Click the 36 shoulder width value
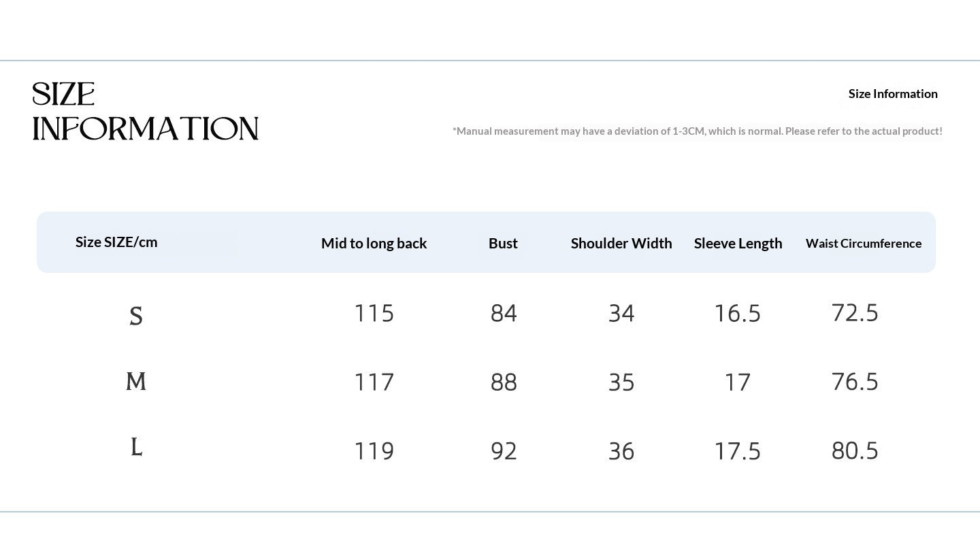Screen dimensions: 980x556 click(621, 451)
